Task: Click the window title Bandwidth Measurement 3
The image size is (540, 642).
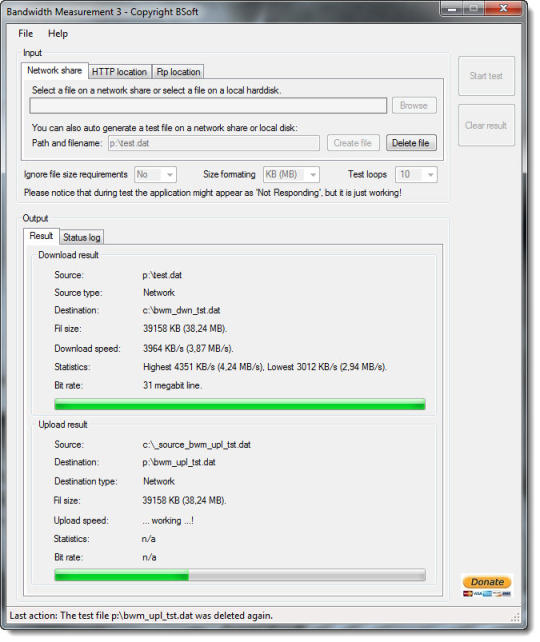Action: [102, 11]
